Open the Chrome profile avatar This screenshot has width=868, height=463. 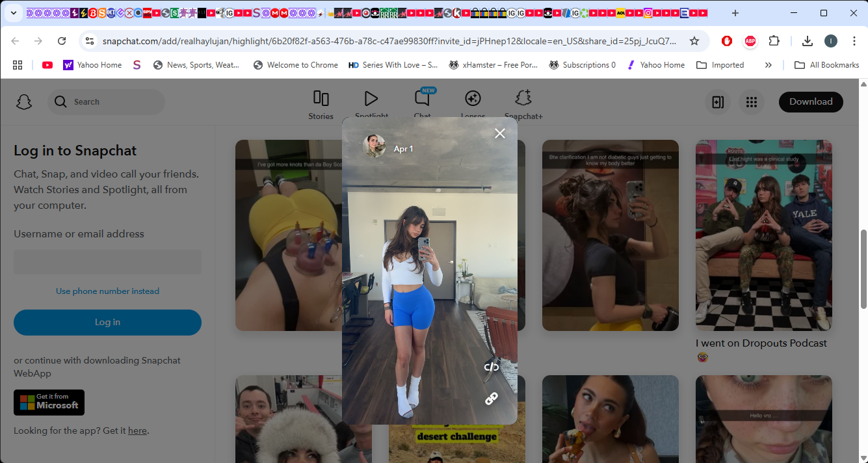click(831, 41)
